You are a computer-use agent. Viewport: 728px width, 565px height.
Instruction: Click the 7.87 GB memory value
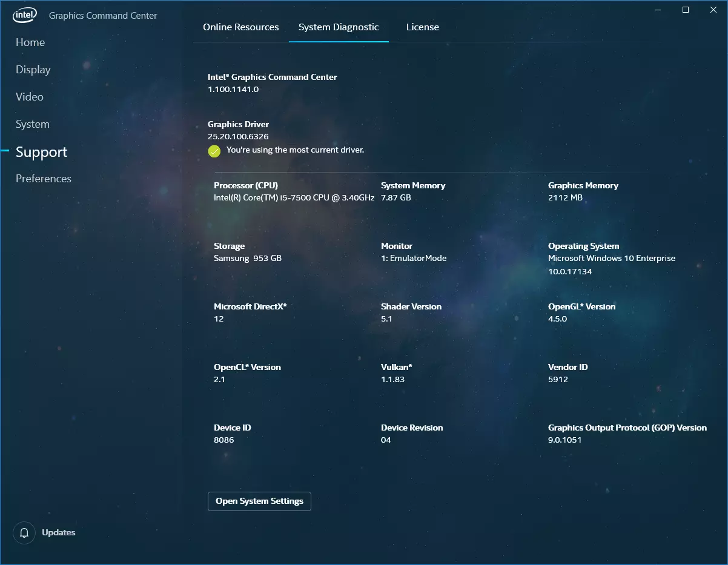tap(396, 198)
